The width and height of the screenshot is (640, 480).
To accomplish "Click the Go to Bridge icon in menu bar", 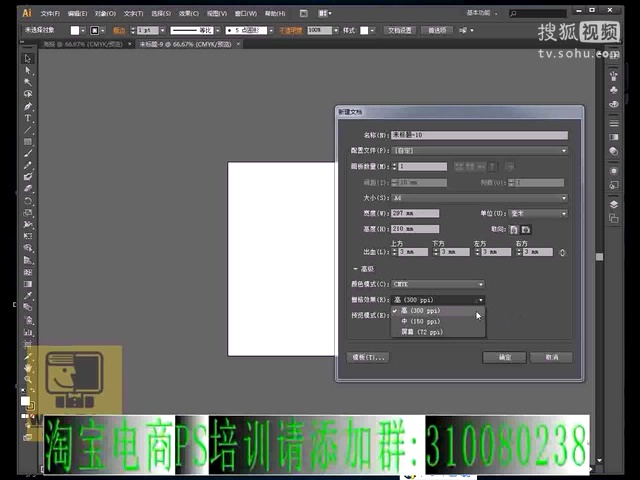I will point(304,13).
